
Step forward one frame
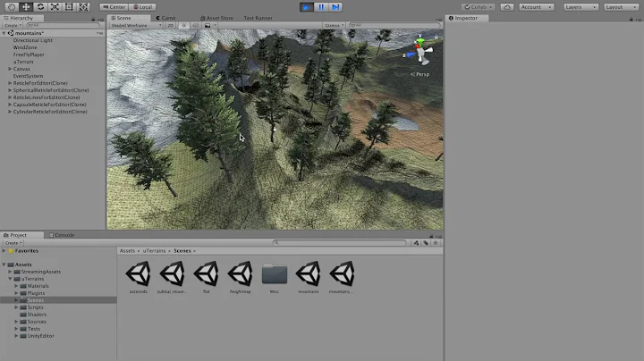coord(335,7)
